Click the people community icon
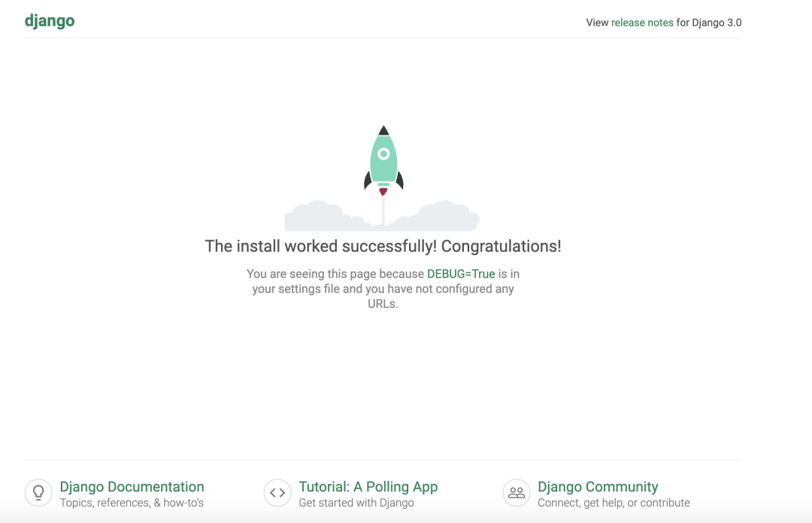This screenshot has width=812, height=523. 517,493
